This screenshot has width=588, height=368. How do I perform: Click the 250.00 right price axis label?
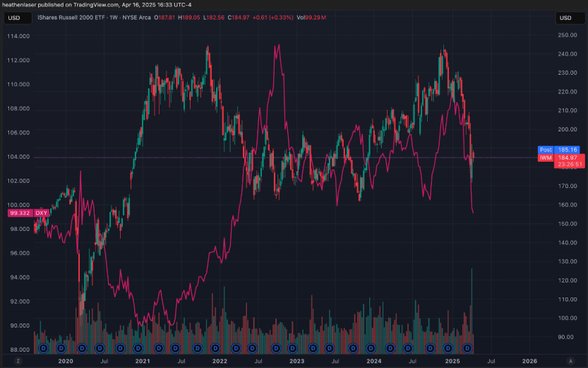(567, 35)
